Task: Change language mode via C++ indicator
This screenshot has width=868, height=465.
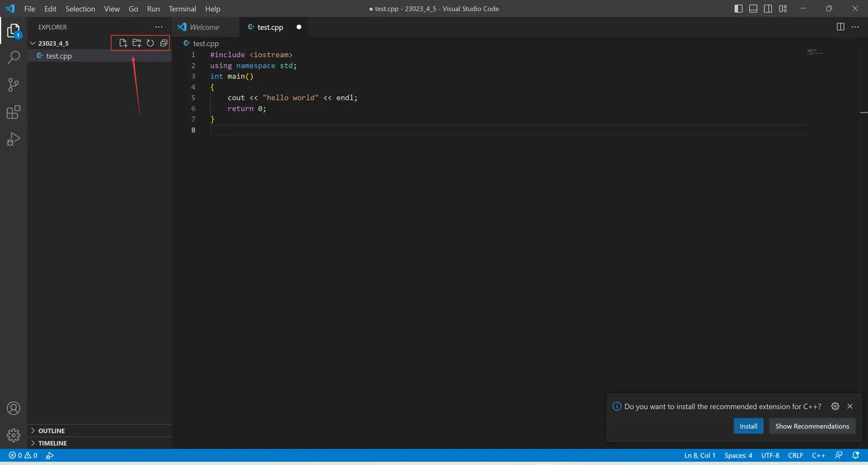Action: point(818,455)
